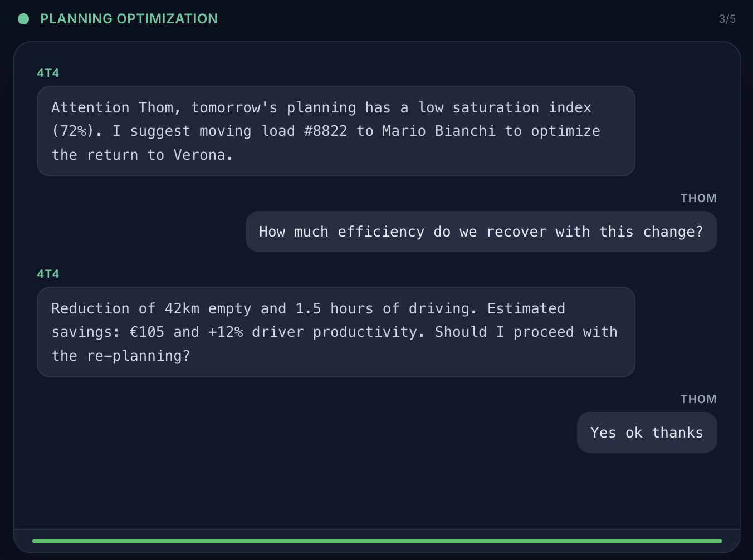The width and height of the screenshot is (753, 560).
Task: Click the green status dot icon
Action: click(x=23, y=19)
